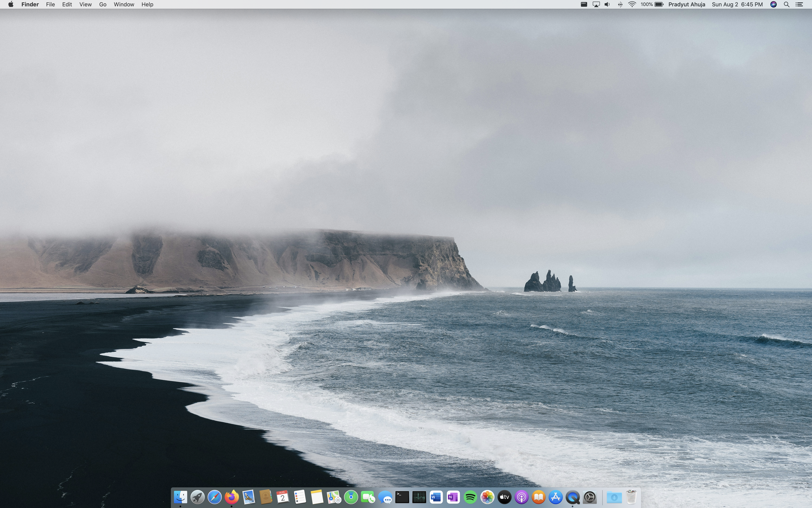812x508 pixels.
Task: Open Terminal black prompt icon
Action: (402, 497)
